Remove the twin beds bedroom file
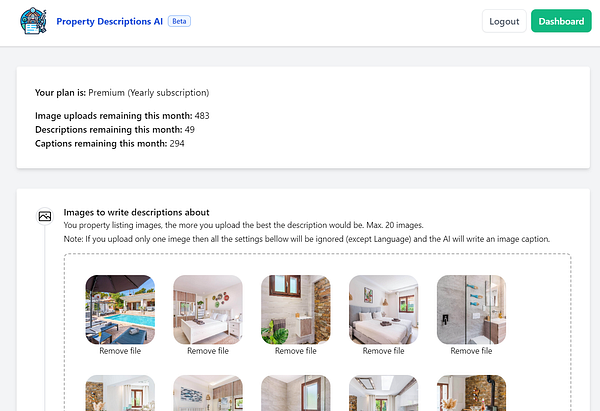This screenshot has width=600, height=411. coord(383,351)
